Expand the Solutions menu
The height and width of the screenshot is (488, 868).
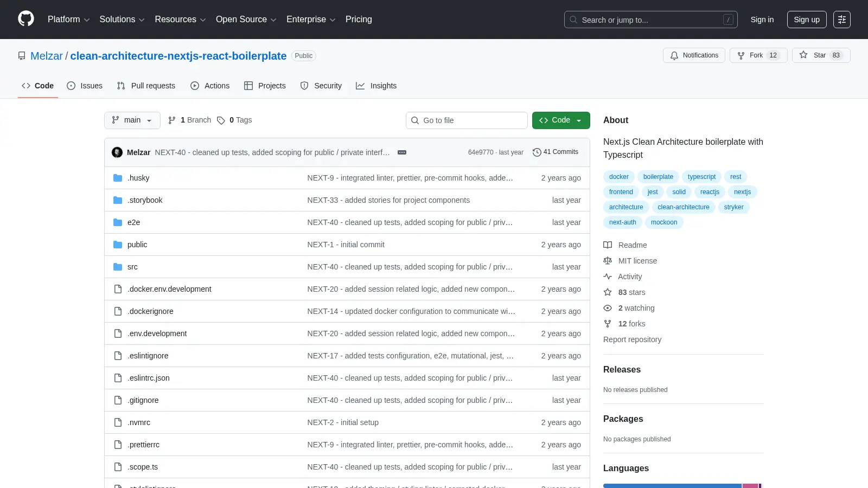(x=122, y=20)
